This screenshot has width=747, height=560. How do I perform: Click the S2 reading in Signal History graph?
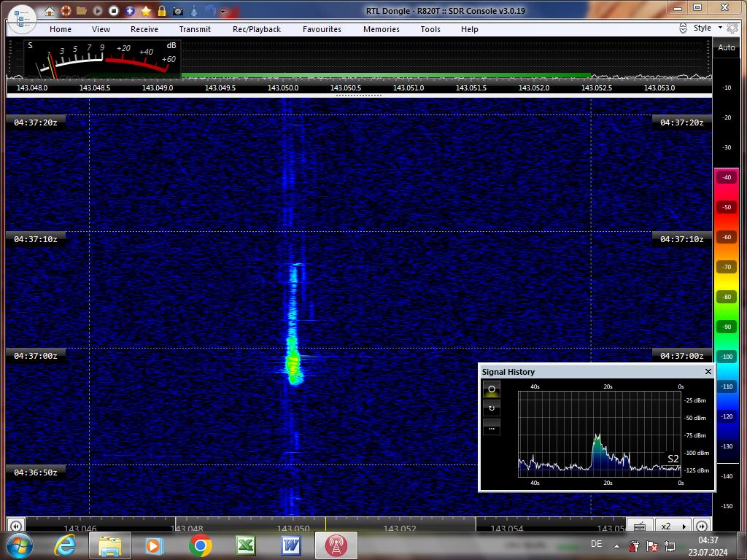tap(673, 459)
